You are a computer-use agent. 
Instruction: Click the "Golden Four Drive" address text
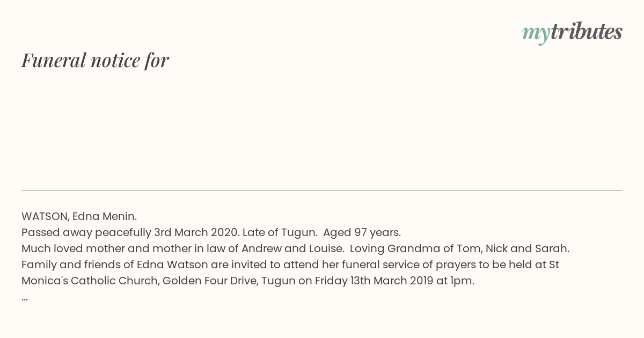pos(209,281)
